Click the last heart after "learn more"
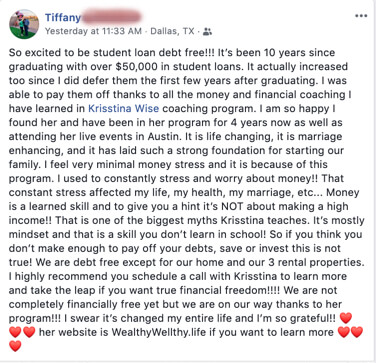Screen dimensions: 376x363 coord(357,332)
